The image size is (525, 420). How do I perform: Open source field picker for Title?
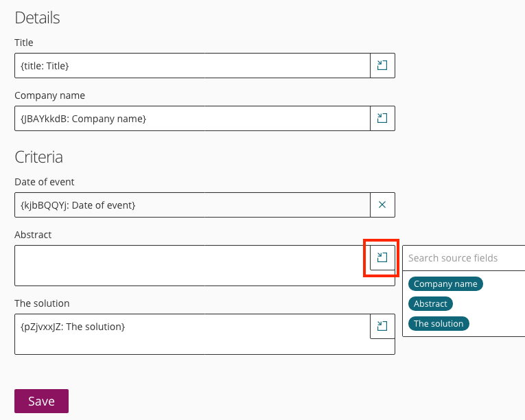[x=382, y=66]
